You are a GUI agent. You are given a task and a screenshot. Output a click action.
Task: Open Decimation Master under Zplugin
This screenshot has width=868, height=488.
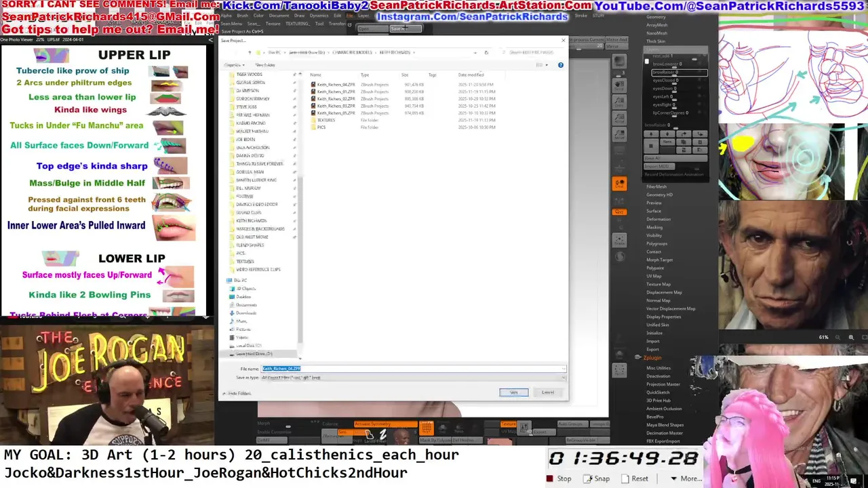point(665,433)
